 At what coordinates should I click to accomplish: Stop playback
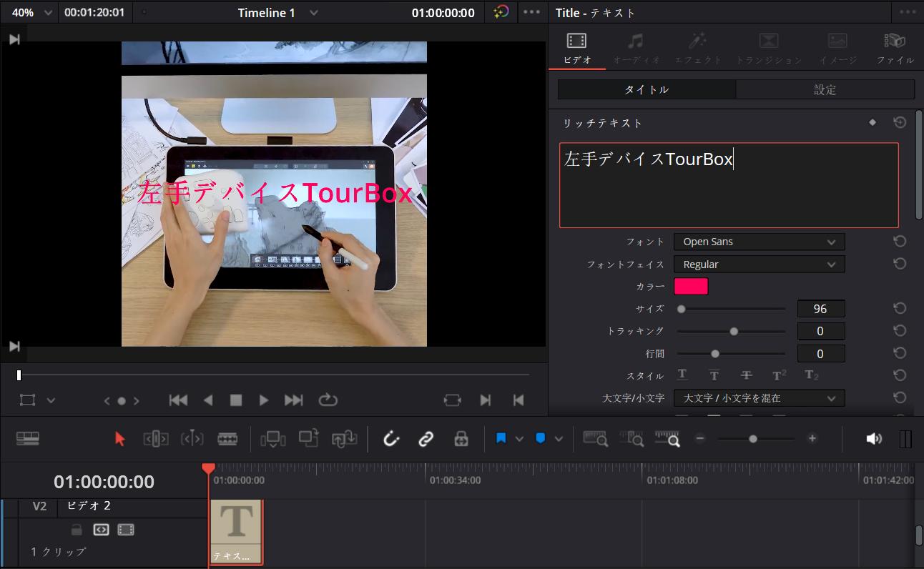(236, 400)
